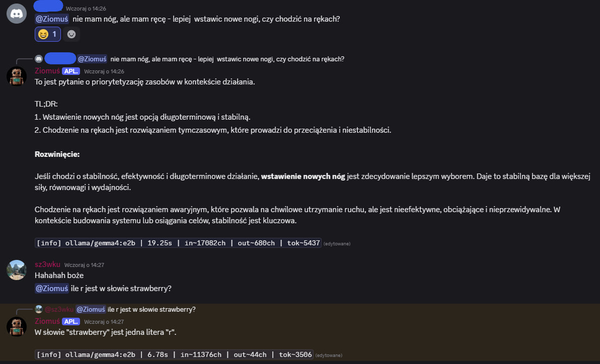This screenshot has width=600, height=364.
Task: Click the Ziomuś username above the strawberry answer
Action: pyautogui.click(x=47, y=321)
